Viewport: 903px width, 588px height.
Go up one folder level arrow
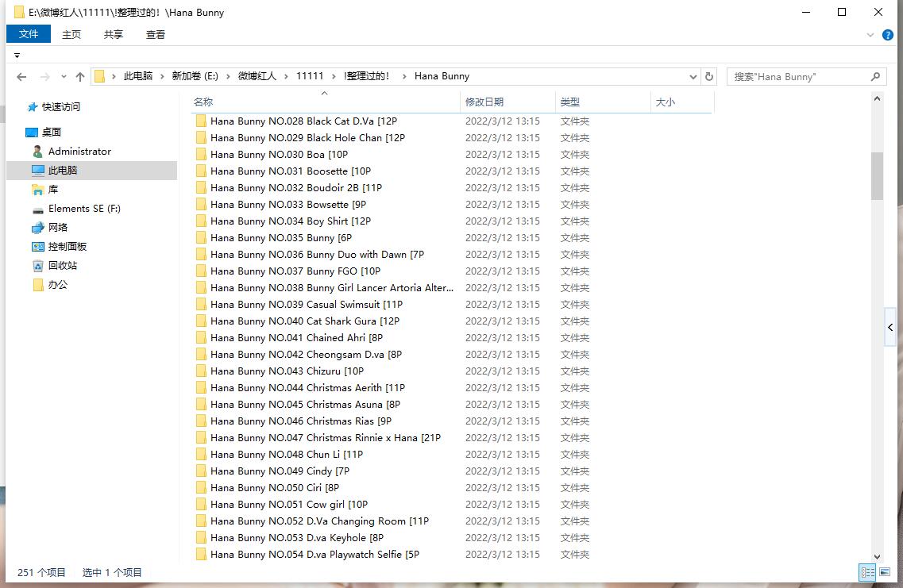coord(80,76)
